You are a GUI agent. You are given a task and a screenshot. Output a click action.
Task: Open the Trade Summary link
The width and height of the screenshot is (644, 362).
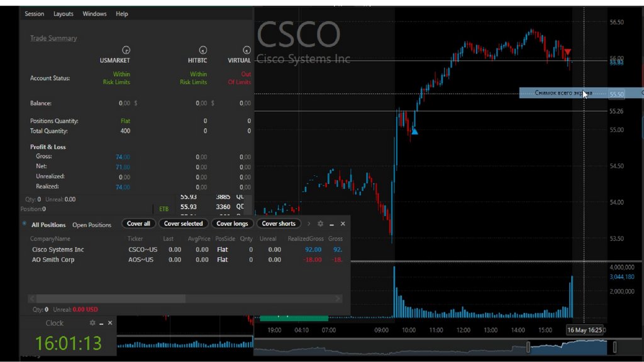53,38
